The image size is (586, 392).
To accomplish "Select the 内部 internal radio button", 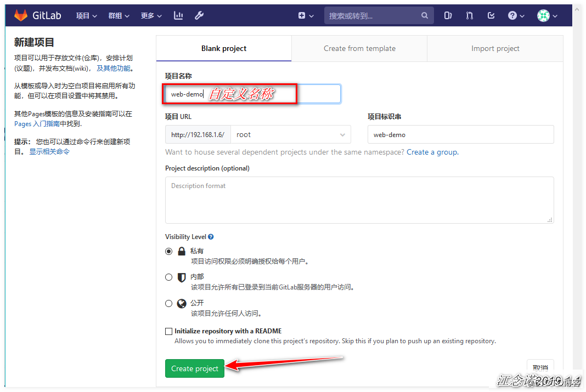I will coord(169,277).
